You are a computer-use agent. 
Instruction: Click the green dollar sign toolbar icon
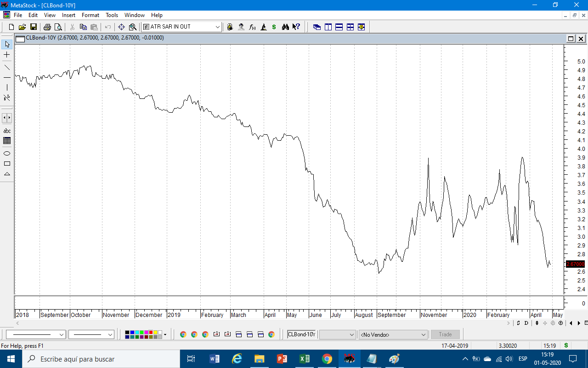click(x=274, y=27)
